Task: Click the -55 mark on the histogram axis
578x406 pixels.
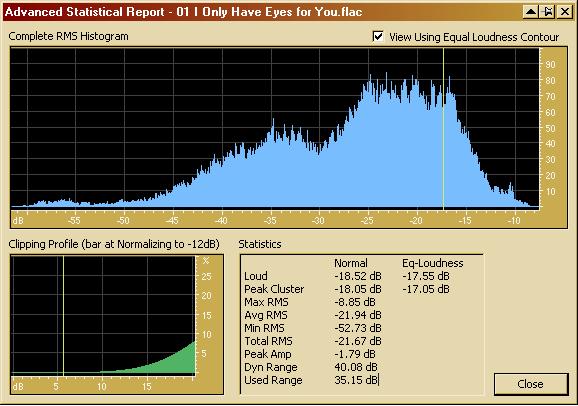Action: click(74, 221)
